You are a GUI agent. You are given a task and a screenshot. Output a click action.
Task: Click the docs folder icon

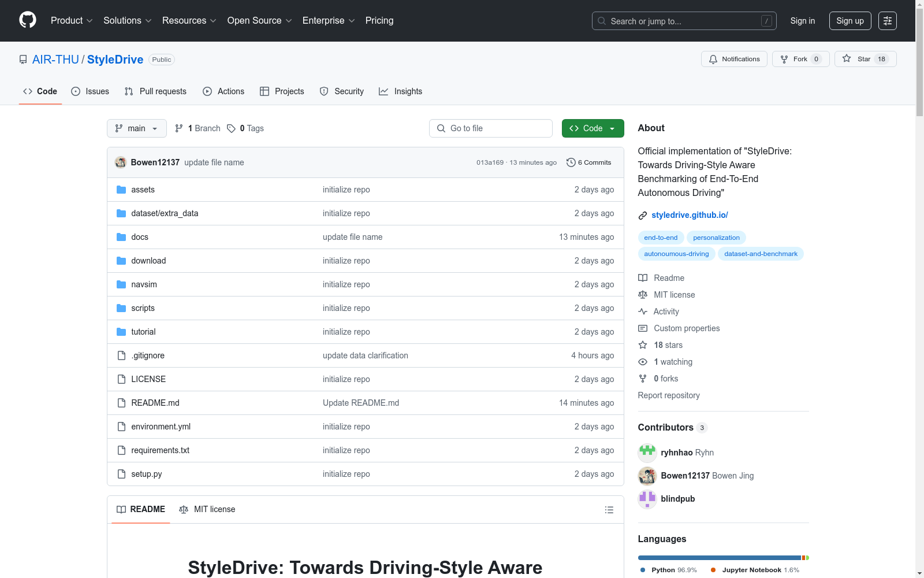click(x=121, y=237)
